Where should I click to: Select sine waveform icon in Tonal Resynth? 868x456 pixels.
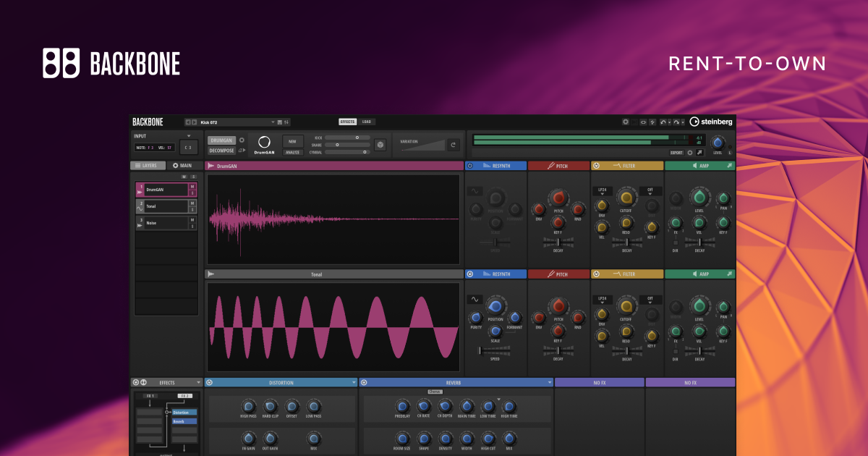(475, 298)
